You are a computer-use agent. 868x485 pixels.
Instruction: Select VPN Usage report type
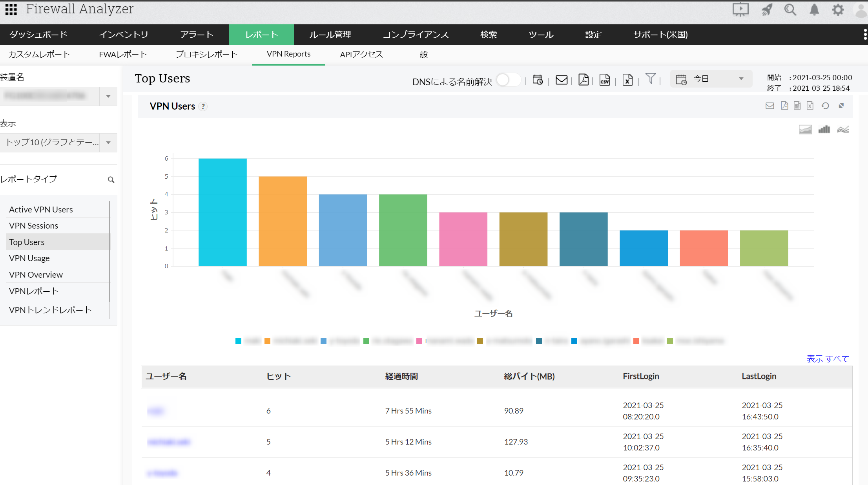pyautogui.click(x=29, y=258)
